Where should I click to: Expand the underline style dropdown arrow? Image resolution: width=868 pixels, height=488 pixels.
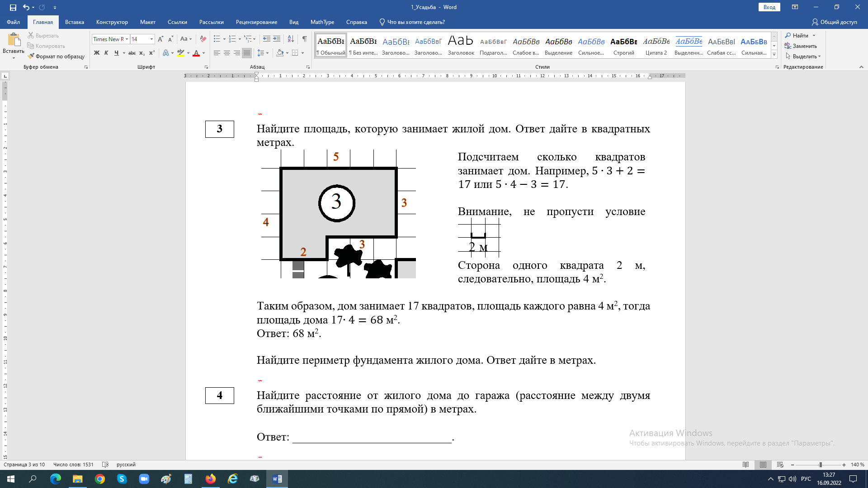(x=124, y=53)
